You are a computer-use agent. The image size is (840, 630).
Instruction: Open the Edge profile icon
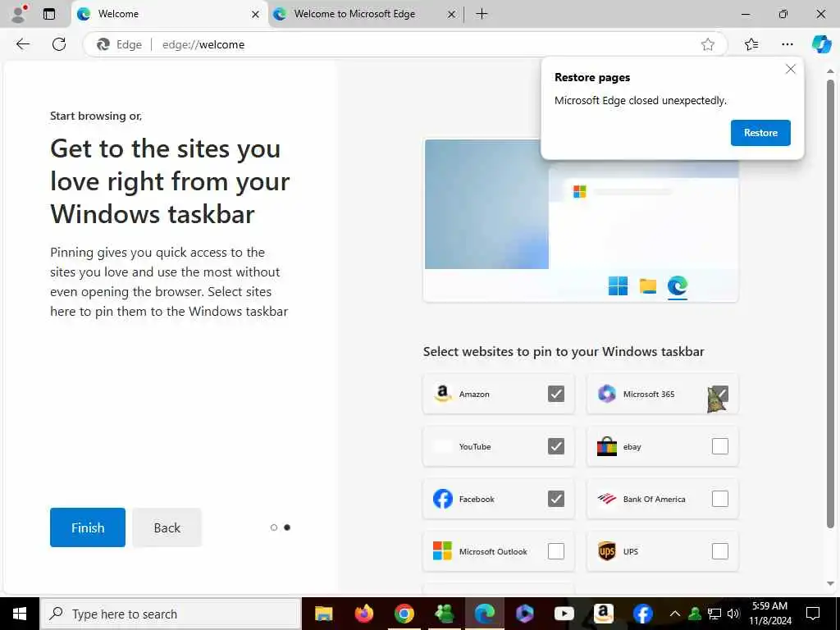click(20, 13)
